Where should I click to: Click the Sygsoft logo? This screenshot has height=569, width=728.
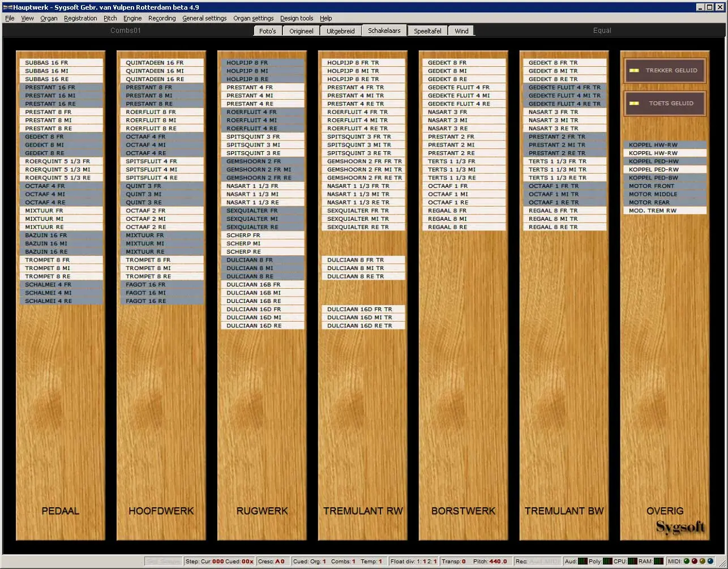[680, 527]
